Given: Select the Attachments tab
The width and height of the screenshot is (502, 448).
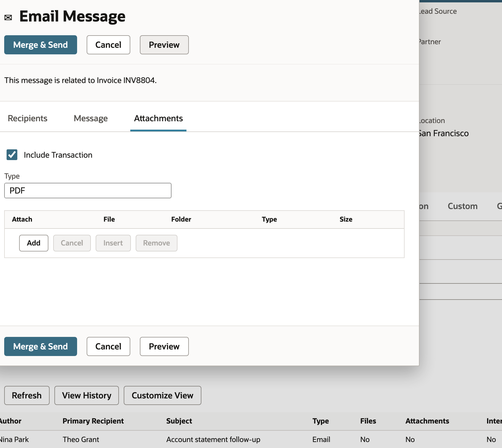Looking at the screenshot, I should coord(158,118).
